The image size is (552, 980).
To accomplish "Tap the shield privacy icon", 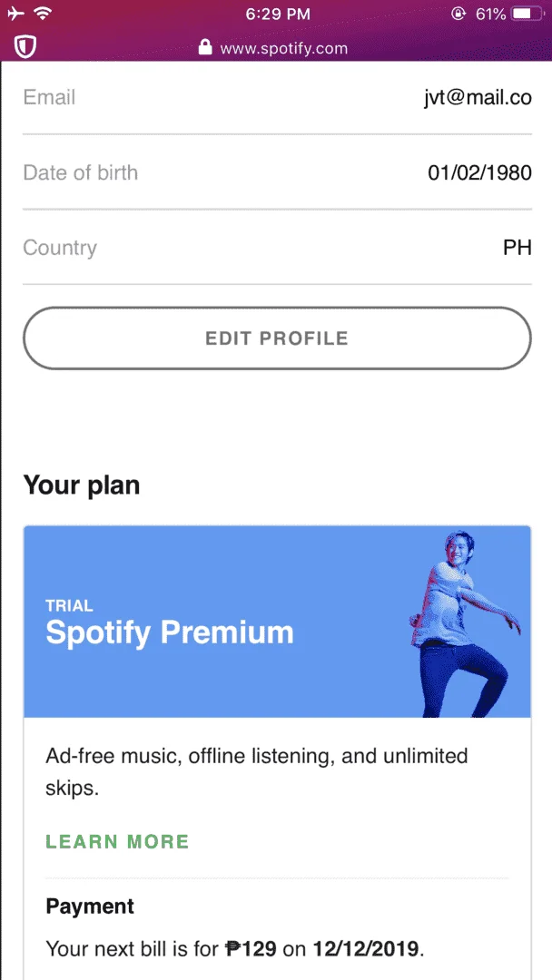I will tap(25, 47).
